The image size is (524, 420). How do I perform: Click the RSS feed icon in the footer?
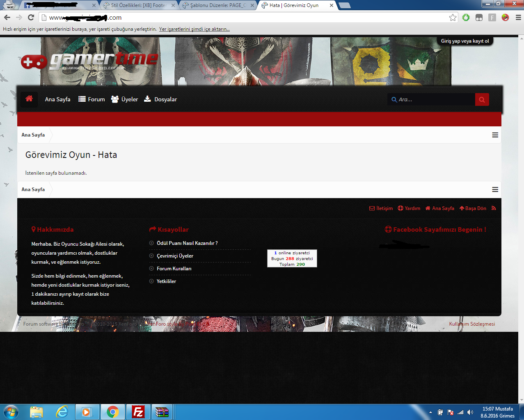494,208
